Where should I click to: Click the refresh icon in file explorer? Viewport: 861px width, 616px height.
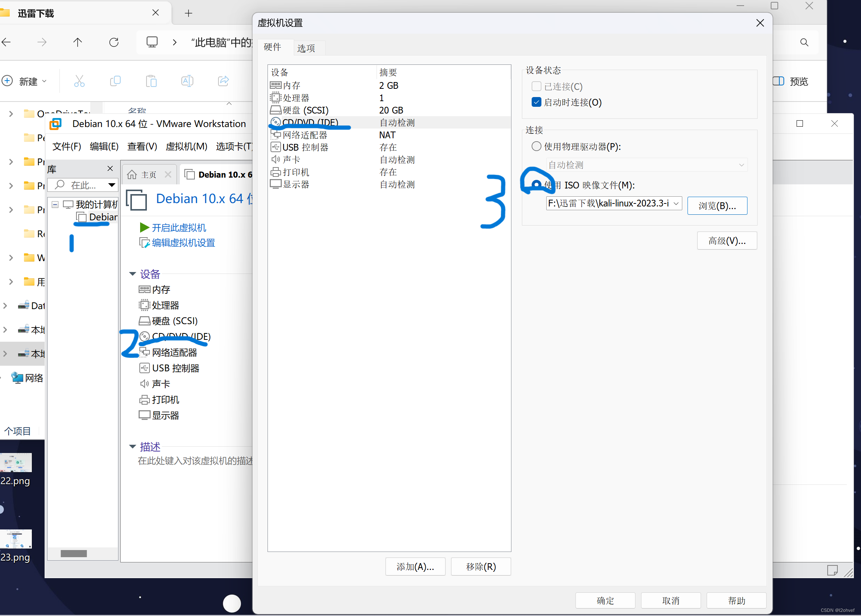coord(114,42)
